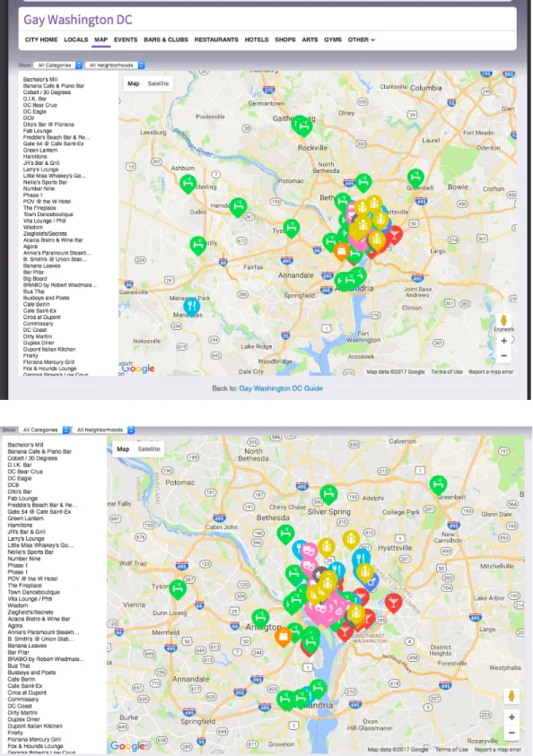
Task: Select Map view button on upper map
Action: click(133, 83)
